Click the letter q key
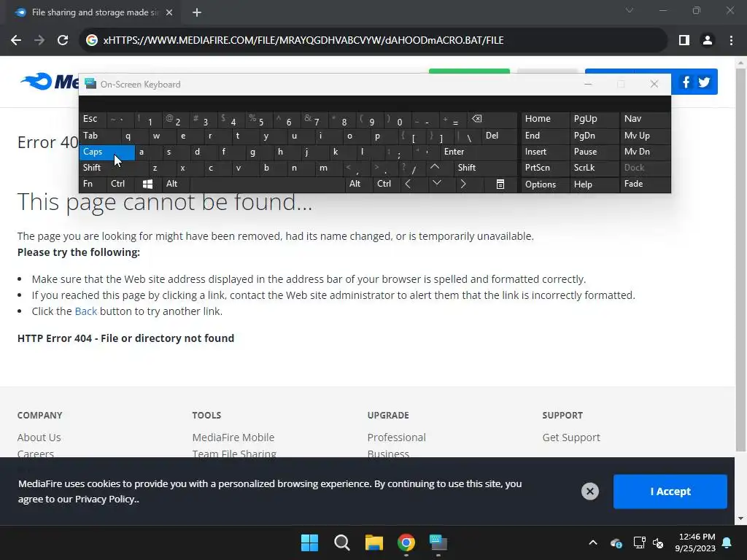Screen dimensions: 747x560 pyautogui.click(x=134, y=136)
